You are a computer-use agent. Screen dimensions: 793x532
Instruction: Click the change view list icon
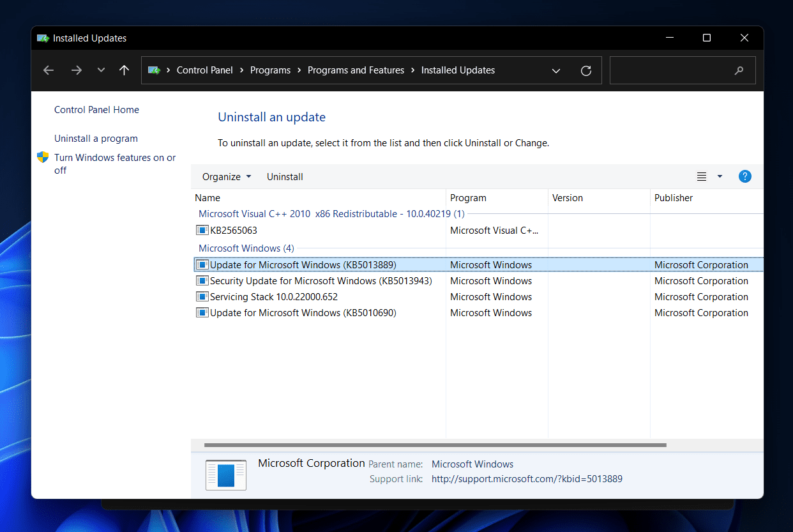pos(702,176)
